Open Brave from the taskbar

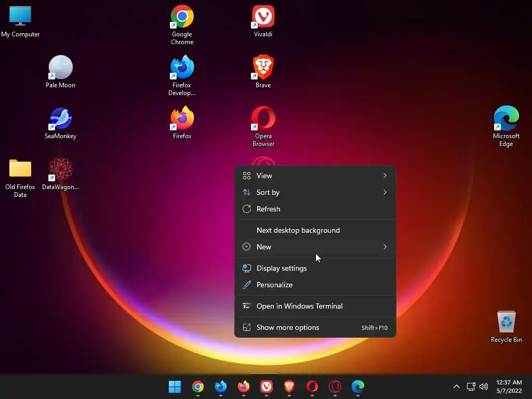point(289,387)
